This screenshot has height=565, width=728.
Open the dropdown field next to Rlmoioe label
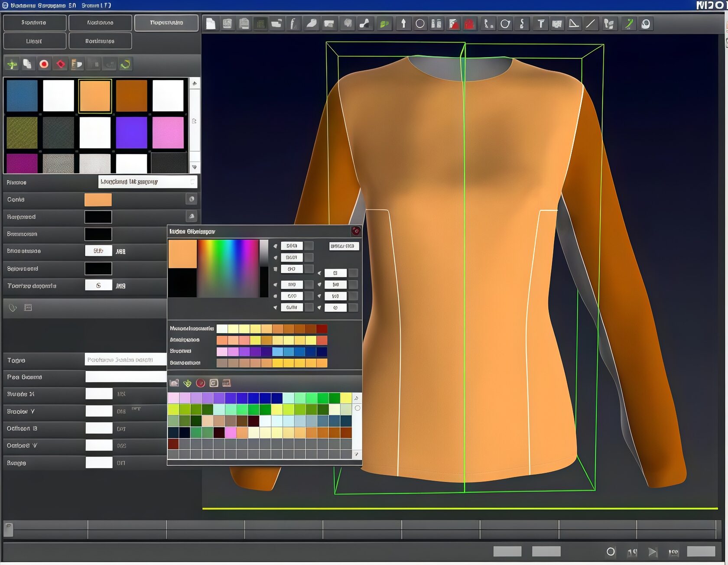pyautogui.click(x=147, y=182)
